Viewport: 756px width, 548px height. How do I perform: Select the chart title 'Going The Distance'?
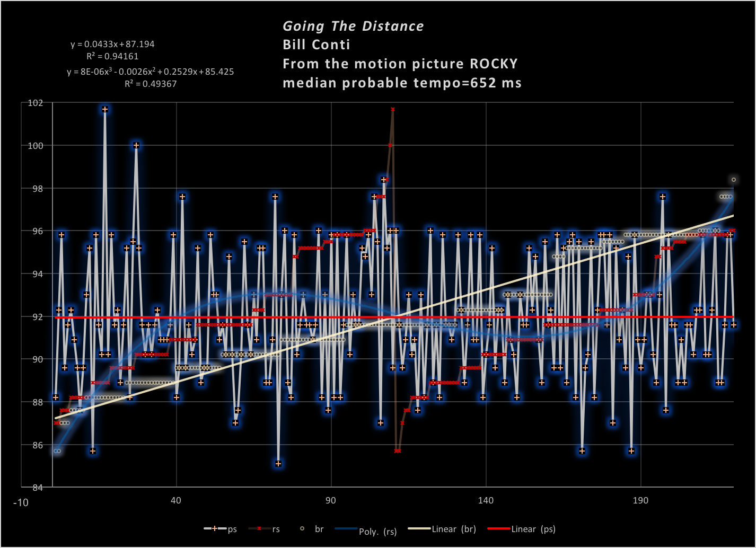[353, 26]
